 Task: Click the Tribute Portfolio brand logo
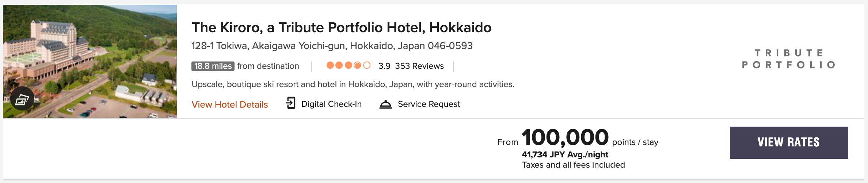point(789,59)
